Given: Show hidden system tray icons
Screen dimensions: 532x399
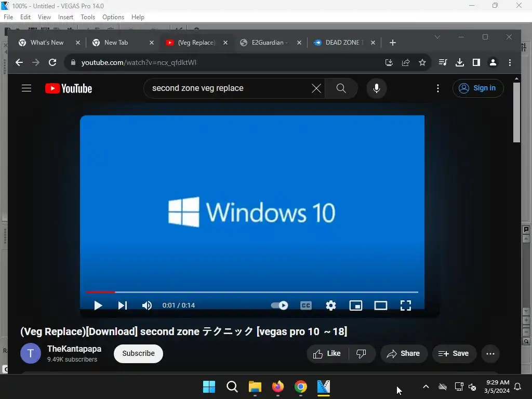Looking at the screenshot, I should [426, 387].
